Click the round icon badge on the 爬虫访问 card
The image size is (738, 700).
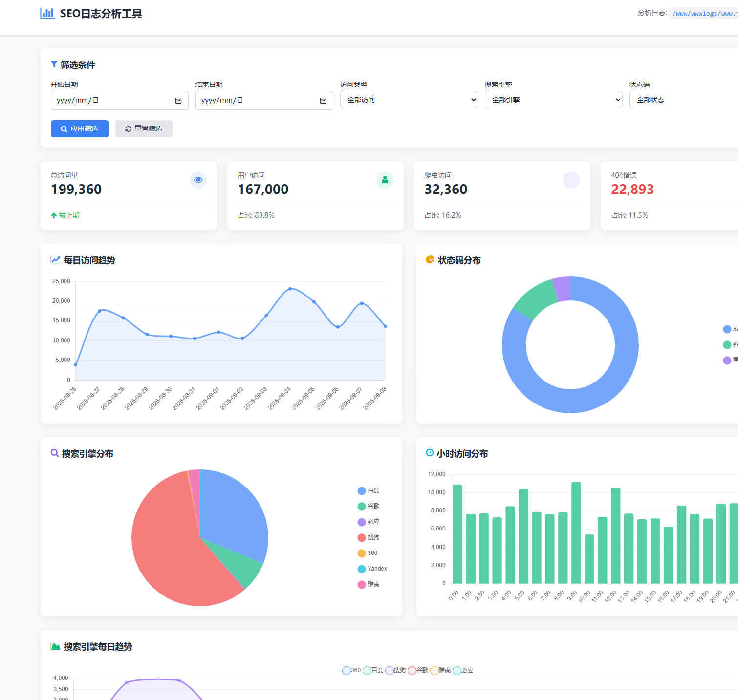[x=571, y=180]
